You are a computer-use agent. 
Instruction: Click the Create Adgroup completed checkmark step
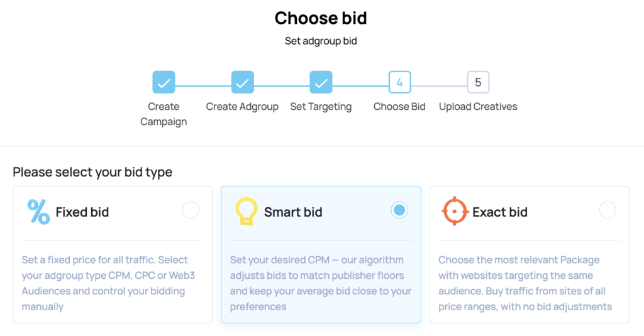coord(242,82)
